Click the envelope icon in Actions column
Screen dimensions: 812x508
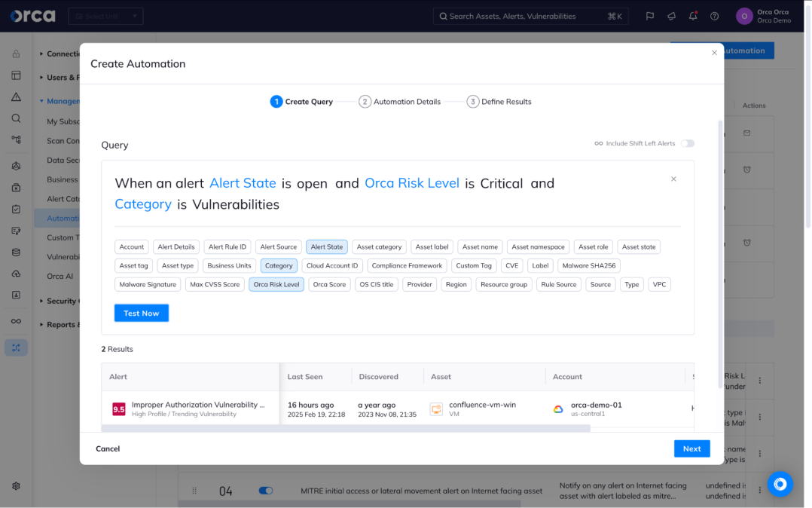746,133
